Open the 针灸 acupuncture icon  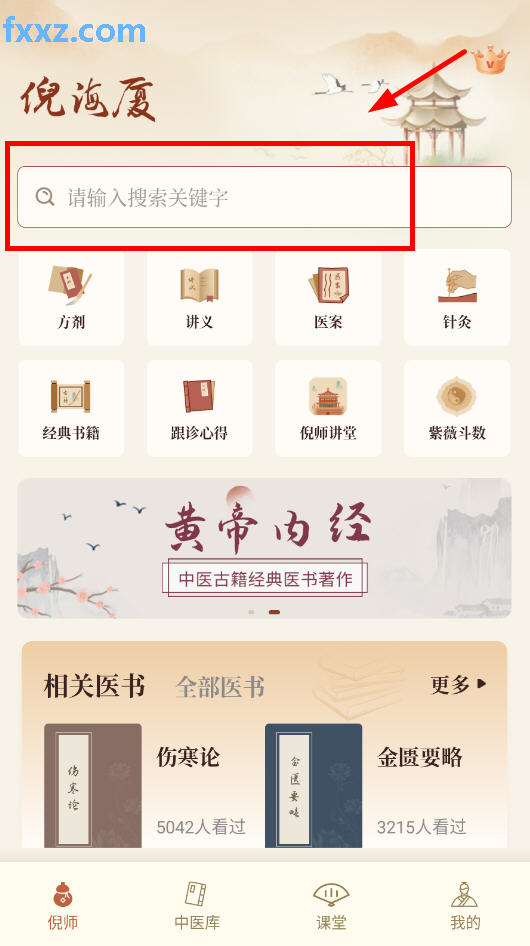coord(456,285)
